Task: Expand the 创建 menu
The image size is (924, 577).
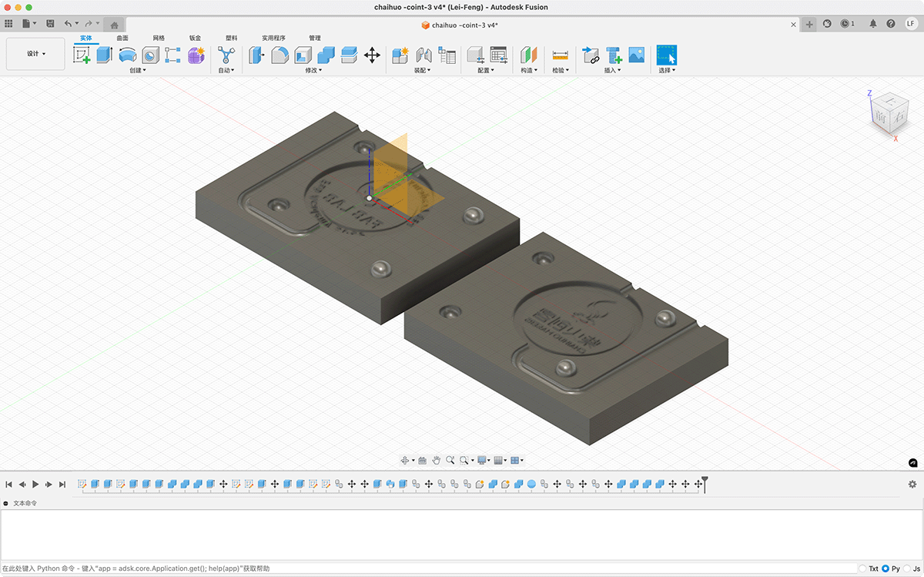Action: (x=138, y=70)
